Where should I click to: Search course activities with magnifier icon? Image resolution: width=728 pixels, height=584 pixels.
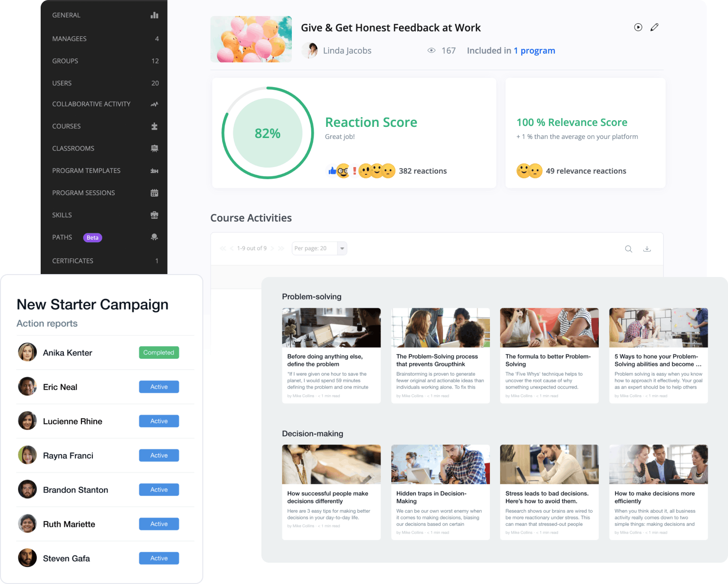tap(628, 249)
